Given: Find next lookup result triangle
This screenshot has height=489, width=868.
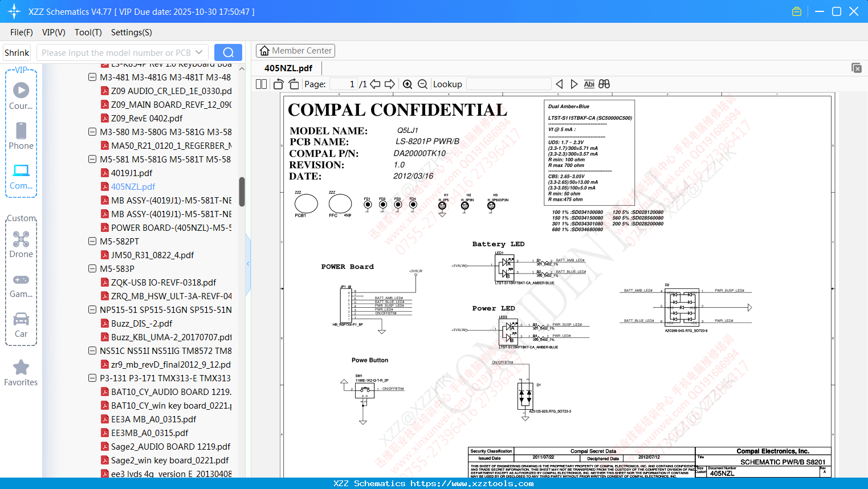Looking at the screenshot, I should coord(574,84).
